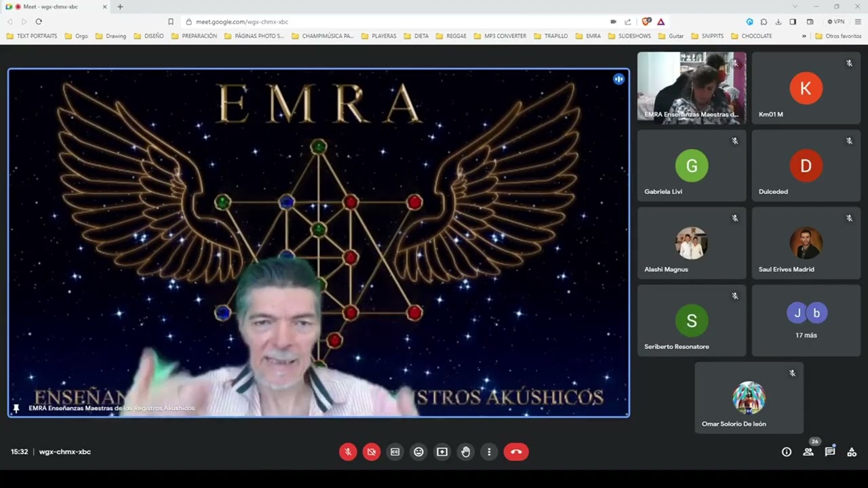This screenshot has height=488, width=868.
Task: Open the PLAYERAS bookmark folder
Action: tap(378, 36)
